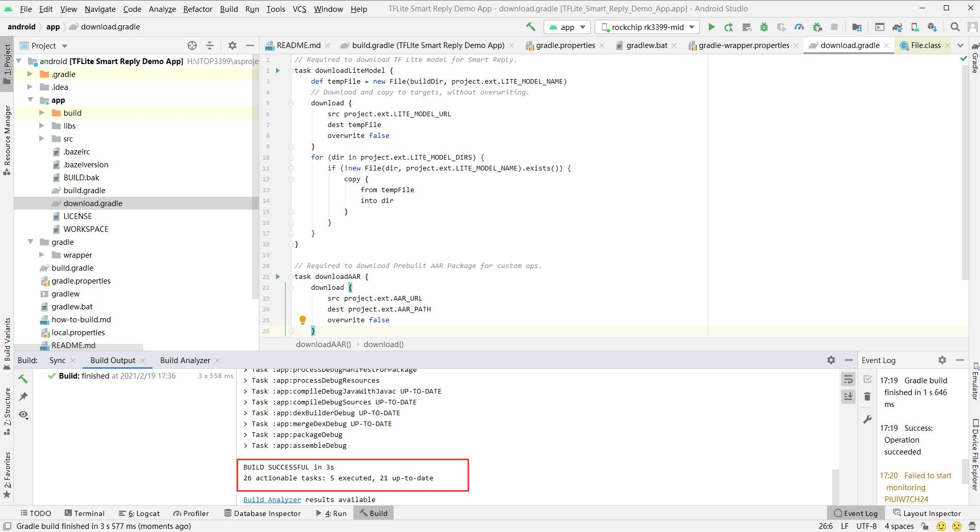The image size is (980, 532).
Task: Open the 6: Logcat tool window
Action: tap(139, 513)
